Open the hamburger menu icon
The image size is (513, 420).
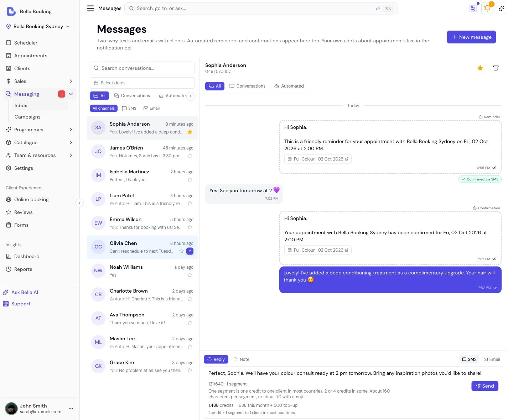[90, 8]
